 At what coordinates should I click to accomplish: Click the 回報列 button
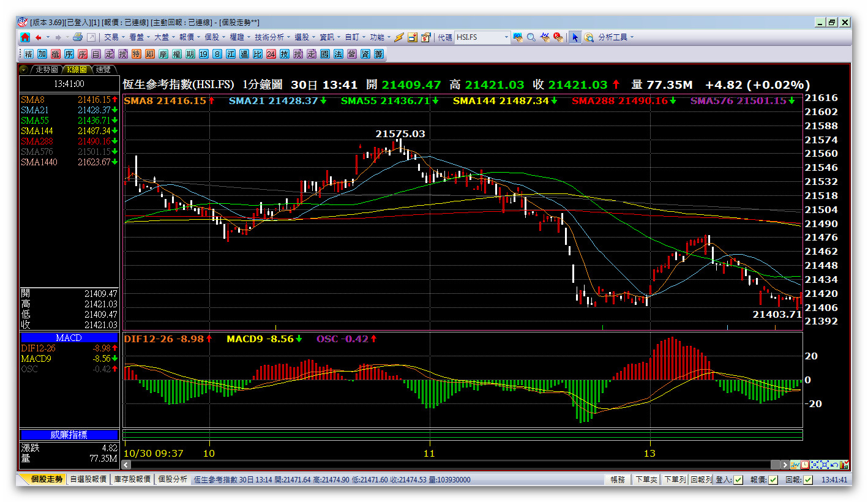pos(701,480)
